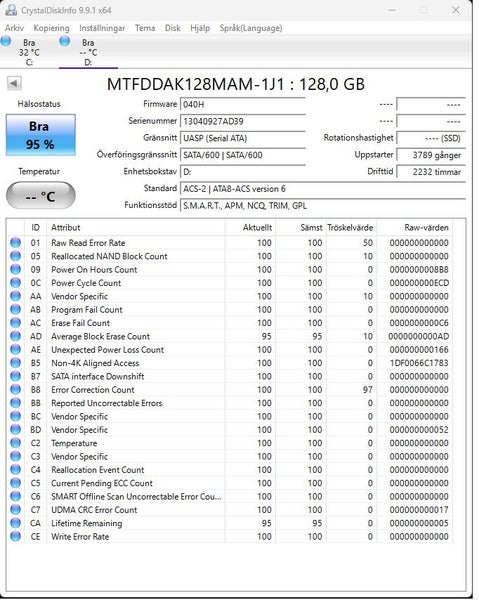Screen dimensions: 479x600
Task: Click status orb for Average Block Erase Count
Action: point(15,336)
